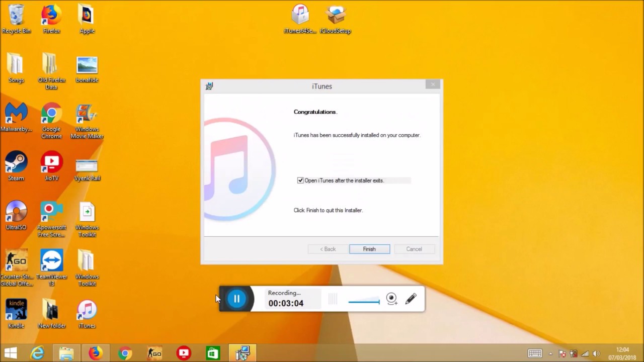Open the pencil annotation tool on the recorder
Image resolution: width=644 pixels, height=362 pixels.
(x=411, y=299)
